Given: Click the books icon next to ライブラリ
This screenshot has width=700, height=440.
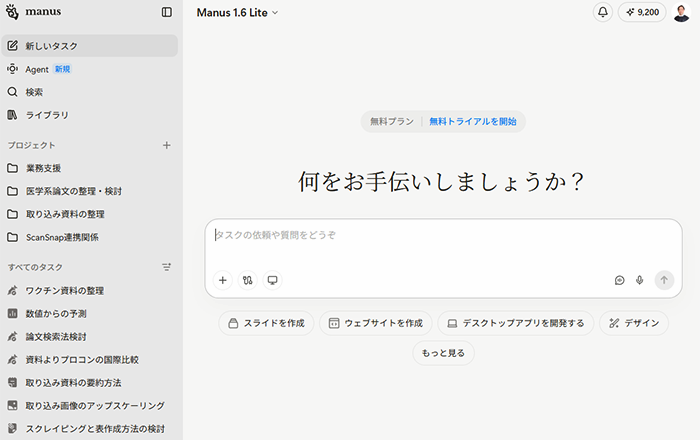Looking at the screenshot, I should pyautogui.click(x=12, y=115).
